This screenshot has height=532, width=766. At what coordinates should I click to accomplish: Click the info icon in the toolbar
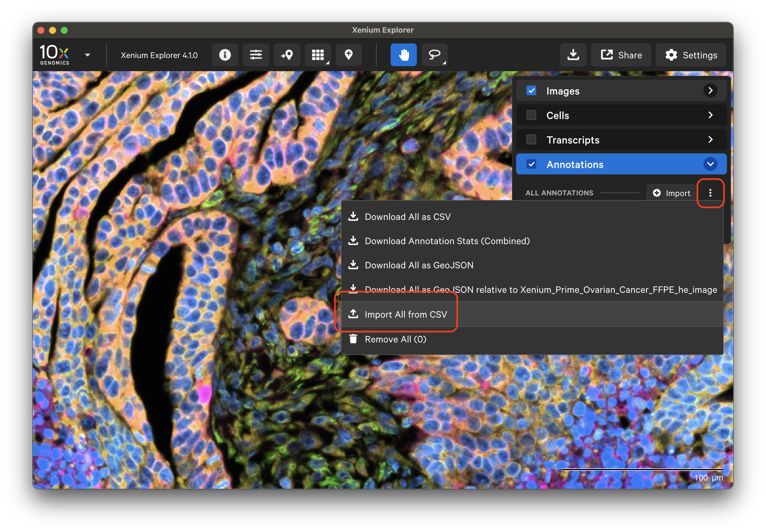click(x=225, y=55)
